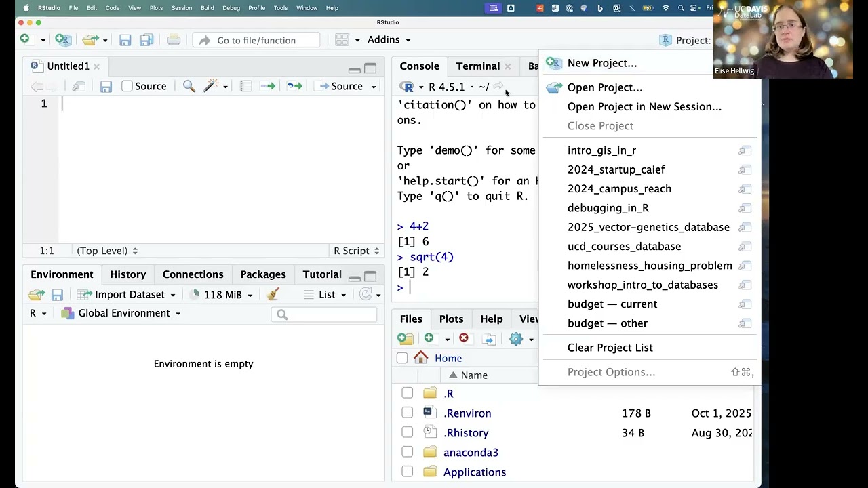Image resolution: width=868 pixels, height=488 pixels.
Task: Switch to the Packages tab
Action: (263, 274)
